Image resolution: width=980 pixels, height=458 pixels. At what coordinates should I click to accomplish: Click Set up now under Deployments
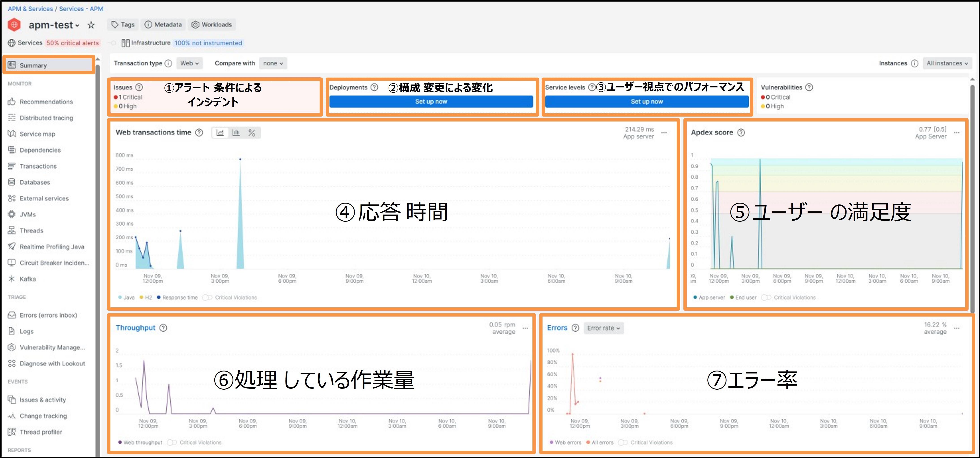(x=431, y=101)
